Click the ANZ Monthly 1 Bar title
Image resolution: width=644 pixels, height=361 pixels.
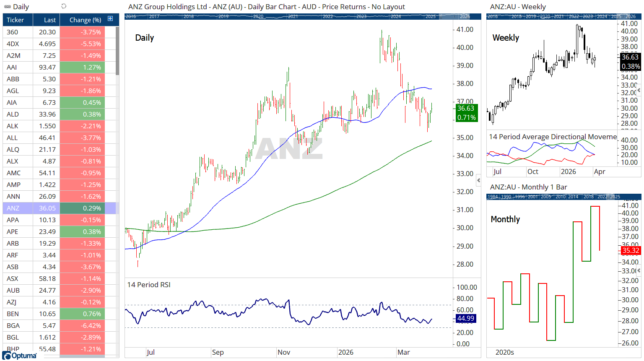point(528,187)
